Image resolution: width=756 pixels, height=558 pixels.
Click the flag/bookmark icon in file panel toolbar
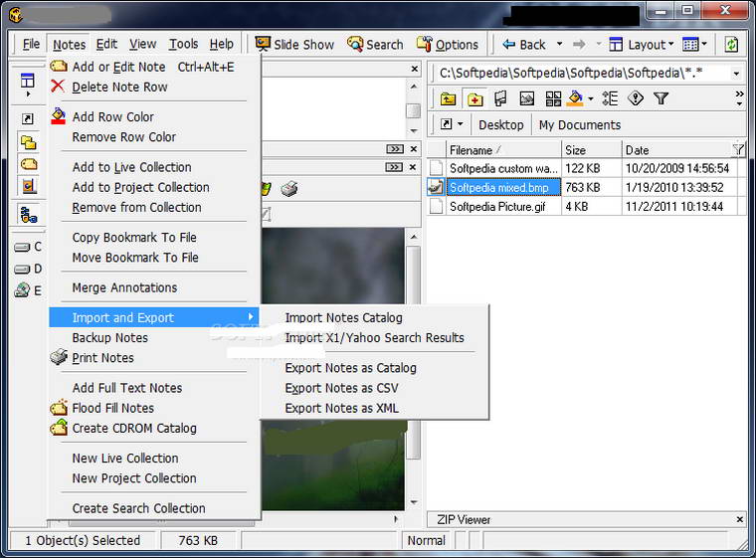(x=500, y=98)
